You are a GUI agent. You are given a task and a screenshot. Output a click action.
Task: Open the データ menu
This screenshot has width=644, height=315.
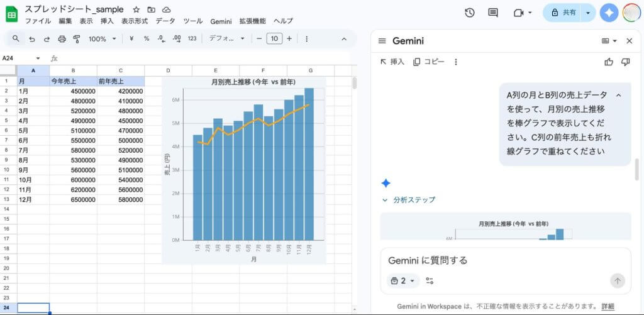(165, 21)
